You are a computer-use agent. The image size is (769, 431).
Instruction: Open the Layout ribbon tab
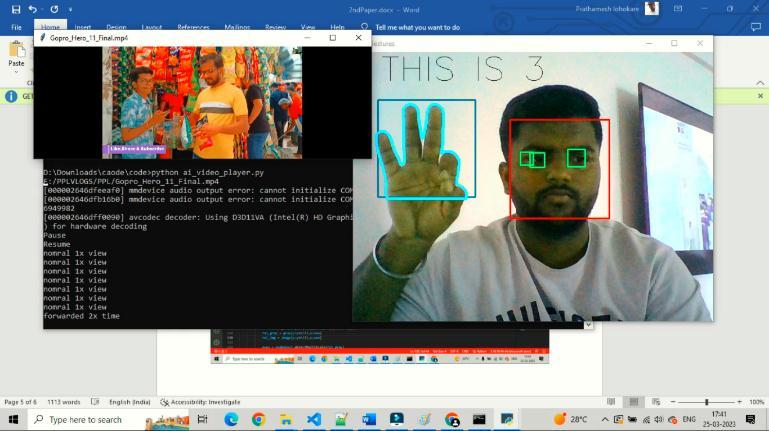(152, 27)
